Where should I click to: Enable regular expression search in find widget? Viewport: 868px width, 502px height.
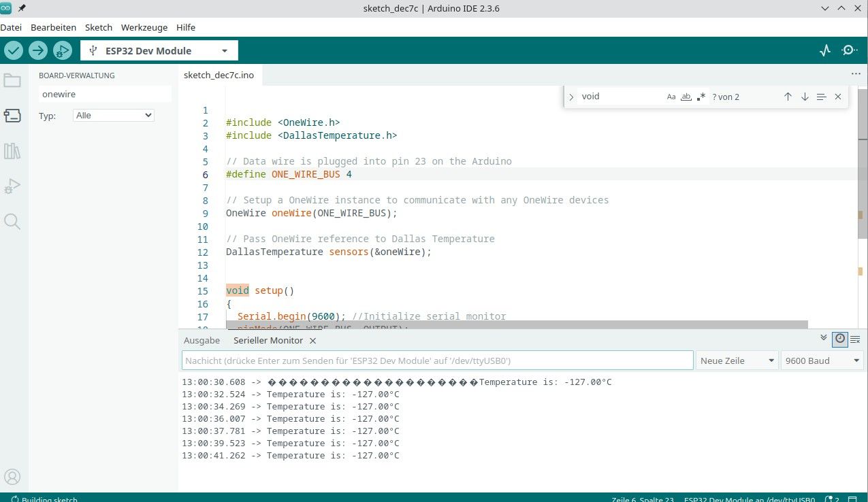[x=701, y=97]
